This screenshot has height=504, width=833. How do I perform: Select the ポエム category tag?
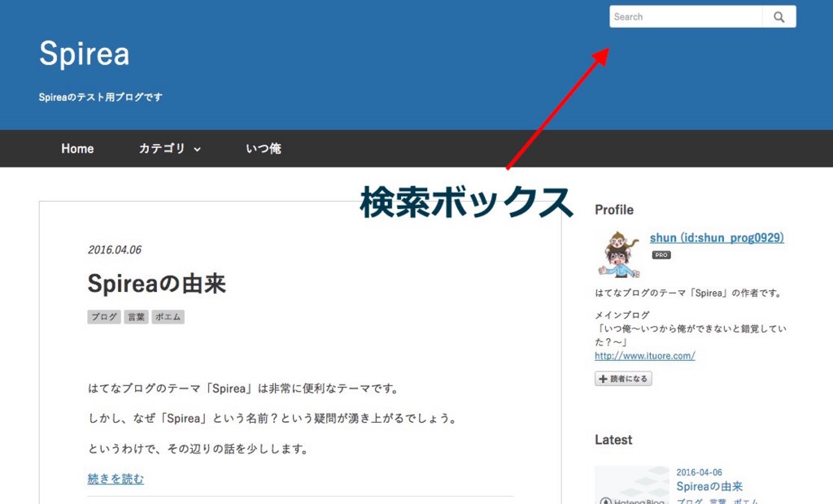pyautogui.click(x=168, y=317)
